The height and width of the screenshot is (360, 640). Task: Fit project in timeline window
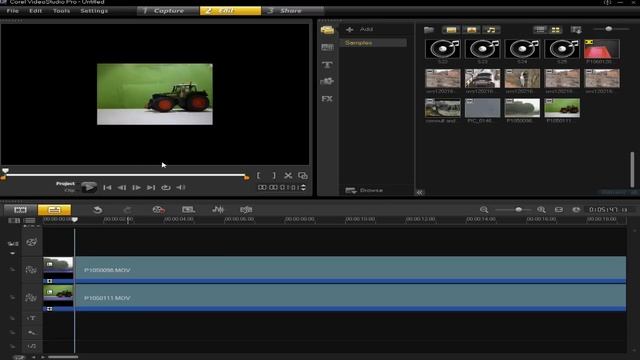559,210
